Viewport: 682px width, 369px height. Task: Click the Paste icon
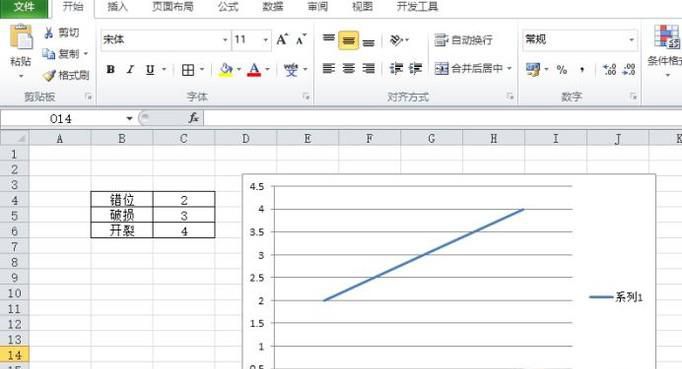[x=21, y=37]
